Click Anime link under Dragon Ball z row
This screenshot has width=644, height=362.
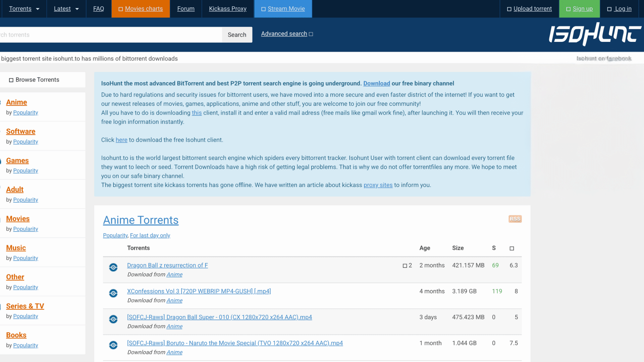click(174, 275)
